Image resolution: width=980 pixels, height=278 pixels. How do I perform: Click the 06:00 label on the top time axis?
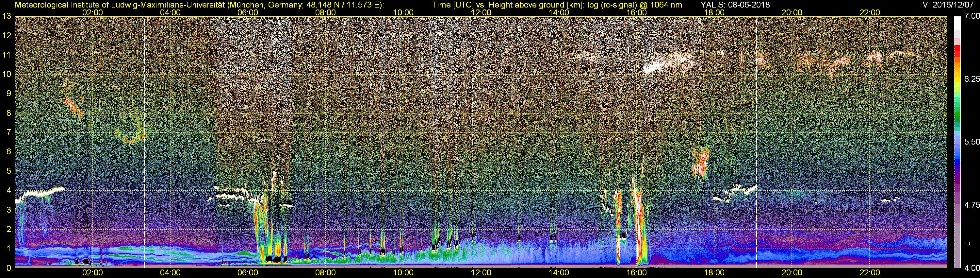(248, 12)
